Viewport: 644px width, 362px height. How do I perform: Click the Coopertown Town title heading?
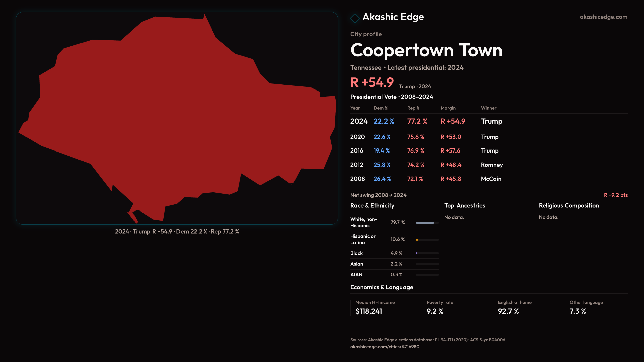point(426,50)
